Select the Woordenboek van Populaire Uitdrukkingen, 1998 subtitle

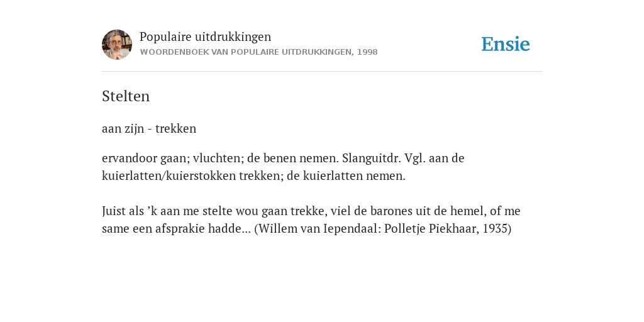(258, 52)
